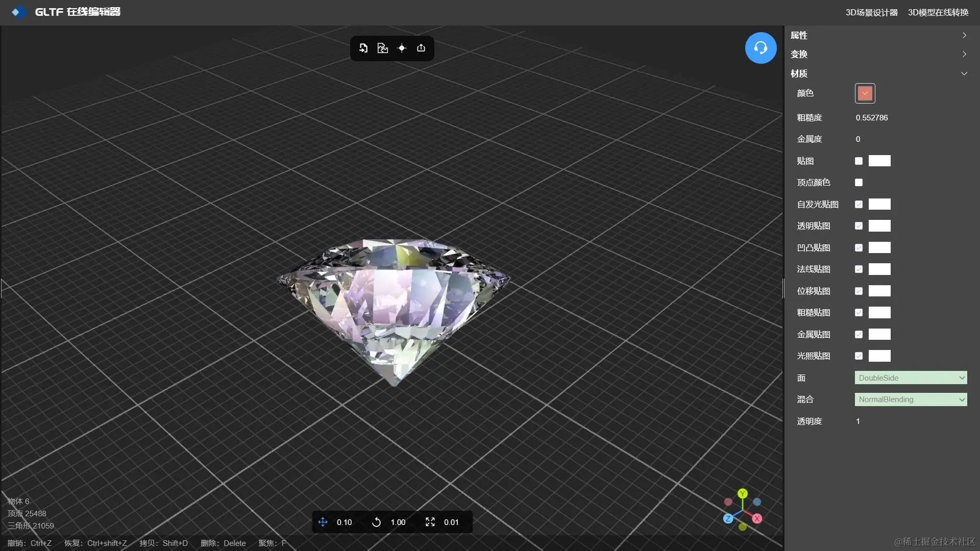Click the 粗糙度 value field
980x551 pixels.
point(872,118)
